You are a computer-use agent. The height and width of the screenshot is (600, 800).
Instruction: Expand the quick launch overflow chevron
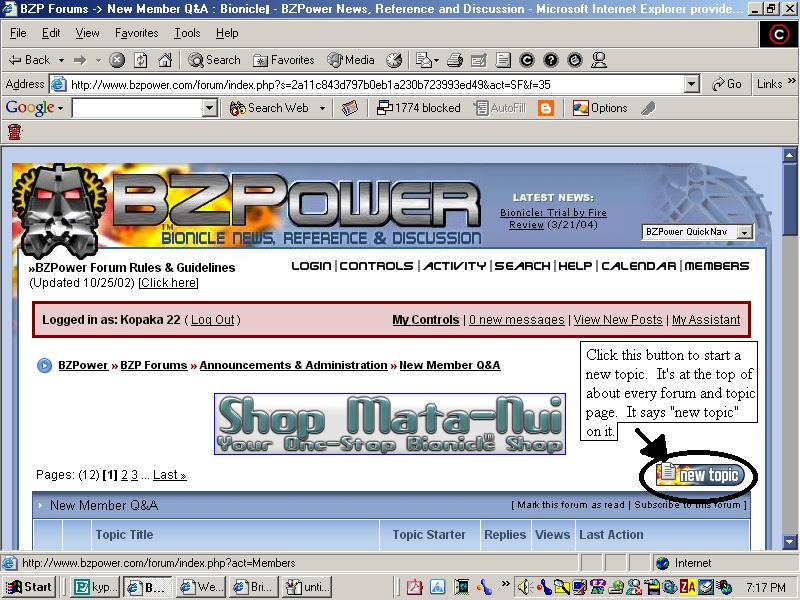505,583
